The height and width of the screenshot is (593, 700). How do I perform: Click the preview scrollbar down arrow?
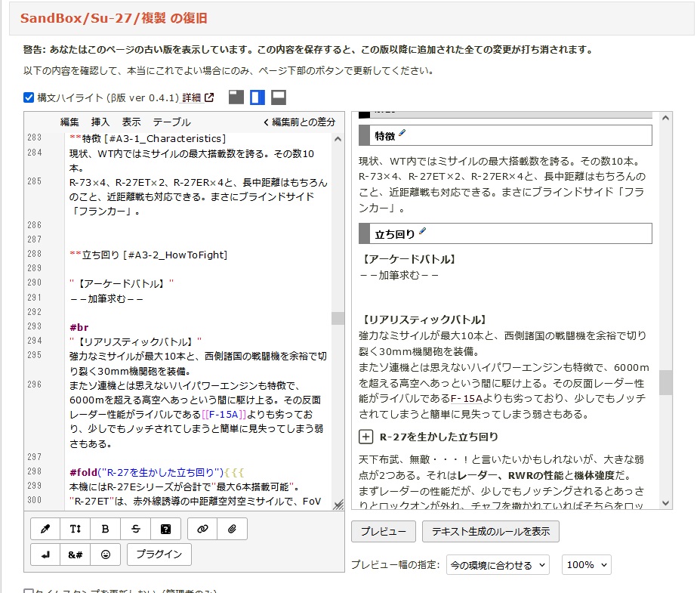[x=665, y=503]
